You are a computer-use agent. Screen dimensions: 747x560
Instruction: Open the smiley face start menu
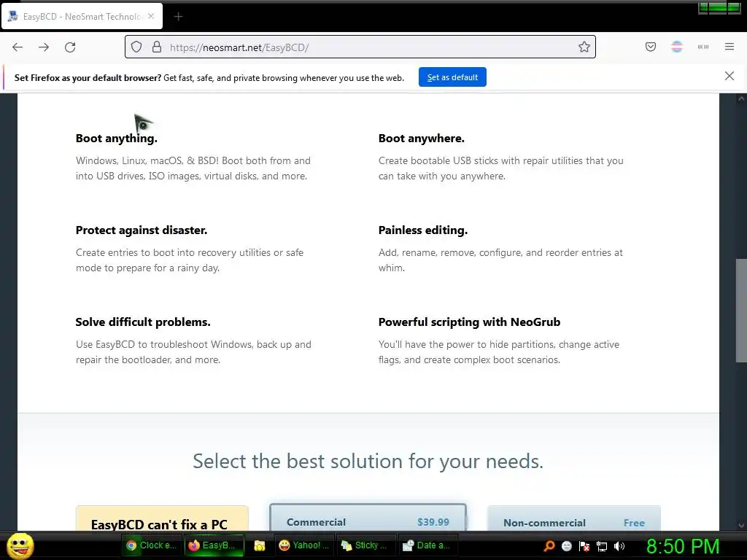(20, 545)
